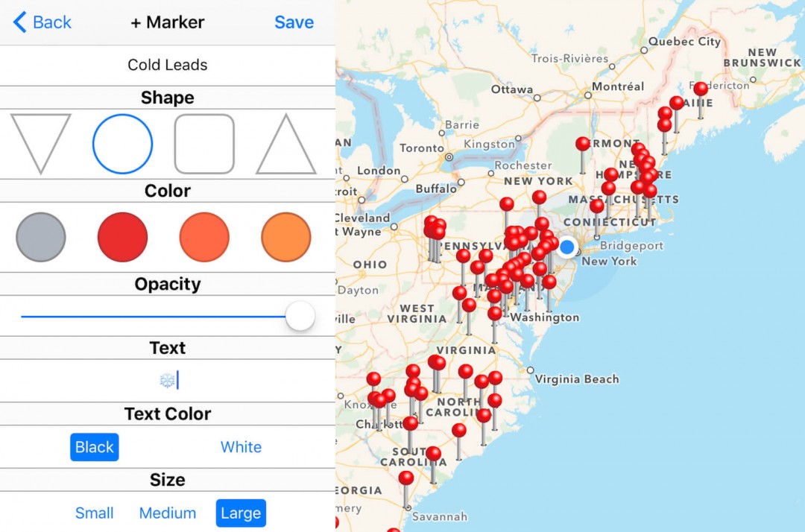
Task: Save the Cold Leads marker
Action: (294, 22)
